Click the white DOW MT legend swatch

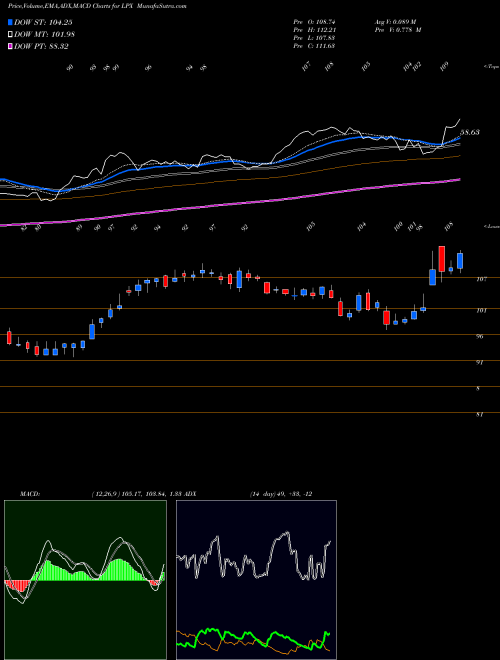10,34
